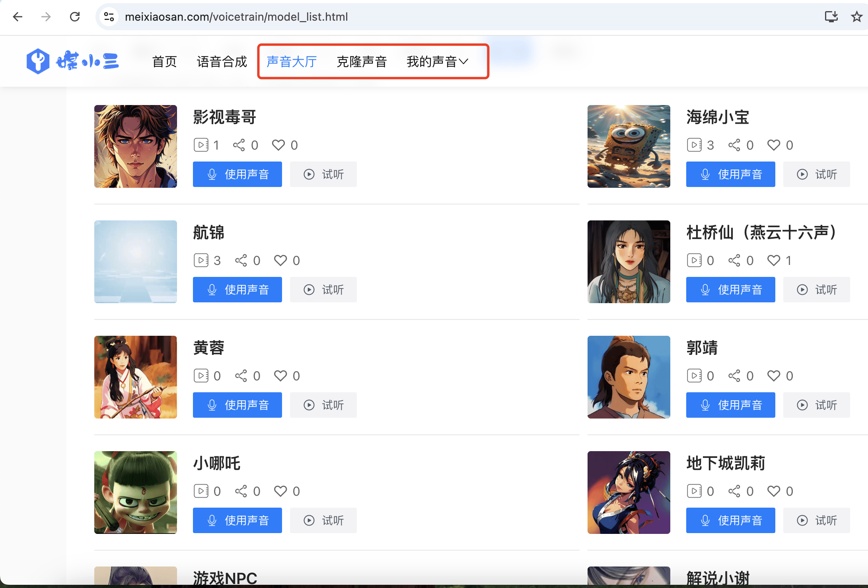Click the install app icon in address bar
The height and width of the screenshot is (588, 868).
click(x=831, y=17)
